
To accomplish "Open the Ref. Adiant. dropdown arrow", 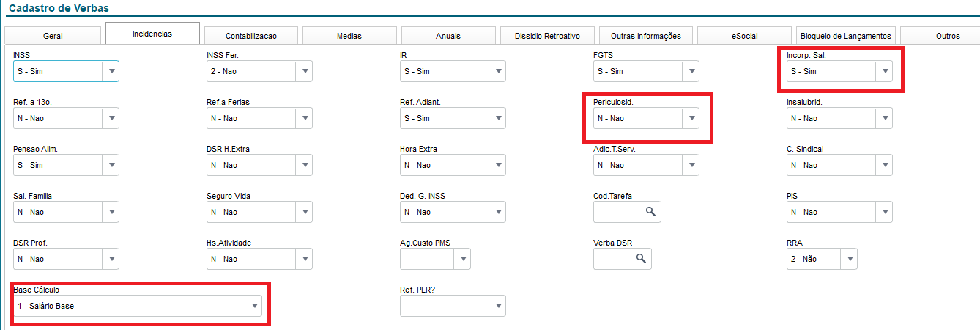I will pos(498,118).
